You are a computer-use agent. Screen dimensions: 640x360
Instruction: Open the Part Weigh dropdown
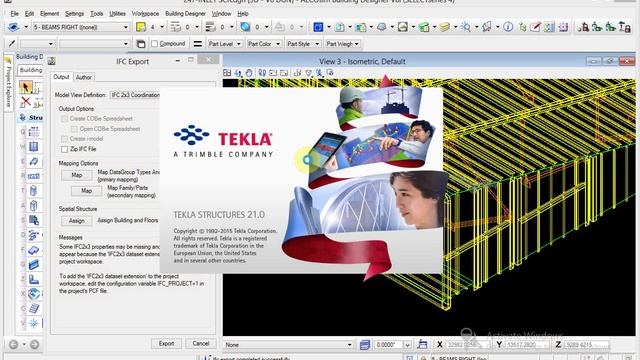point(342,44)
